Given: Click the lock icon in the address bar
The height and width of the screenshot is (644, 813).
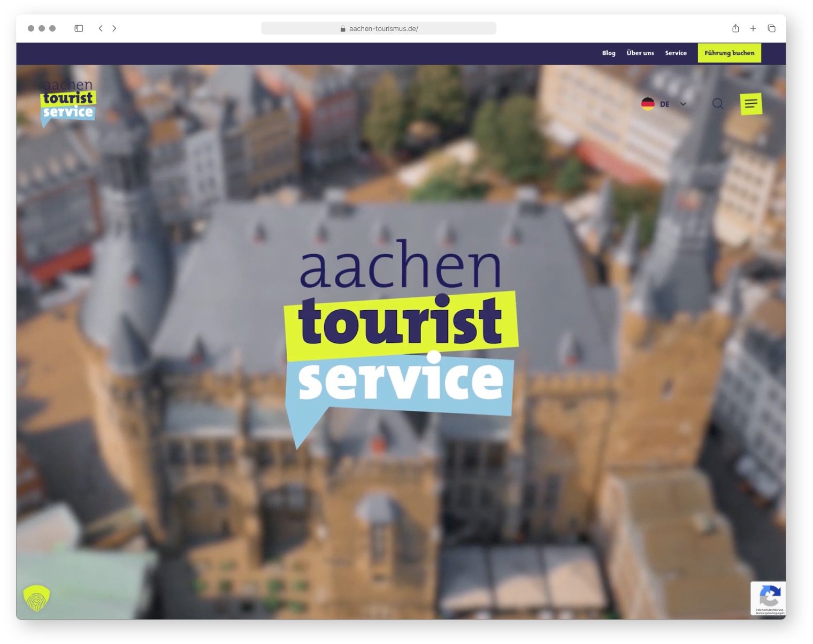Looking at the screenshot, I should pos(343,29).
